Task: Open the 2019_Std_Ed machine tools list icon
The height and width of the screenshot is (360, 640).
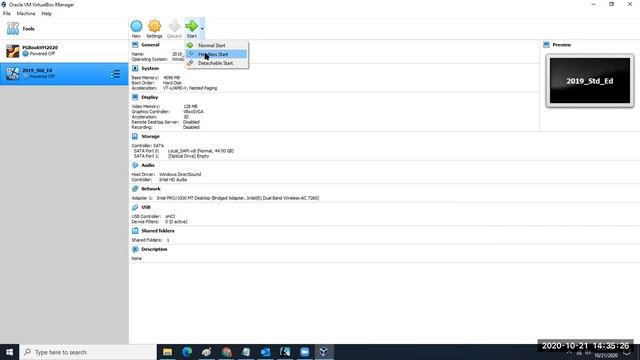Action: pyautogui.click(x=116, y=74)
